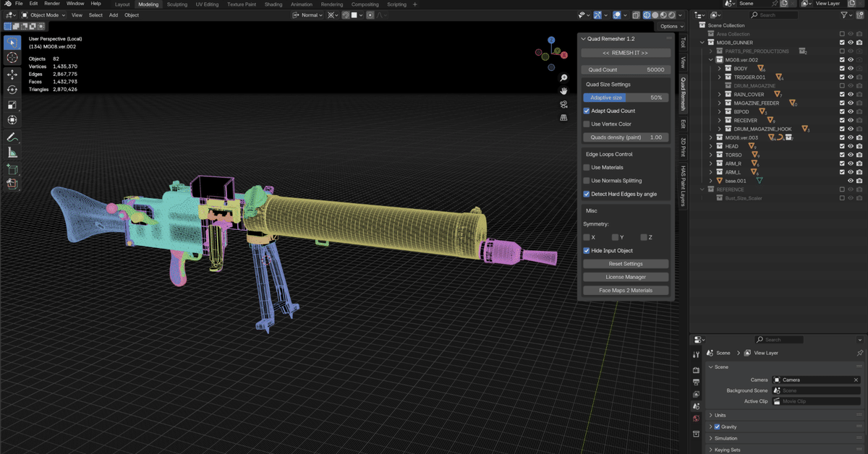Screen dimensions: 868x454
Task: Toggle Use Normals Splitting checkbox
Action: click(x=587, y=181)
